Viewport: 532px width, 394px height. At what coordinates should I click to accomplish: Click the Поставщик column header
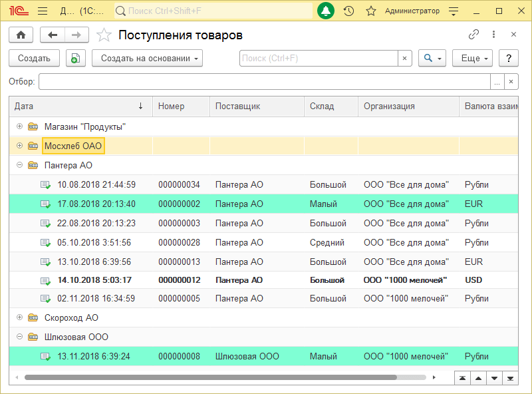coord(257,106)
